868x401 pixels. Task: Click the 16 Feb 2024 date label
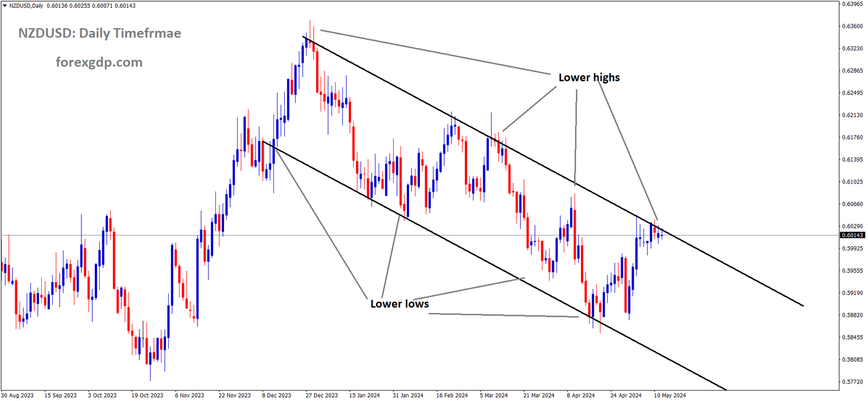452,396
